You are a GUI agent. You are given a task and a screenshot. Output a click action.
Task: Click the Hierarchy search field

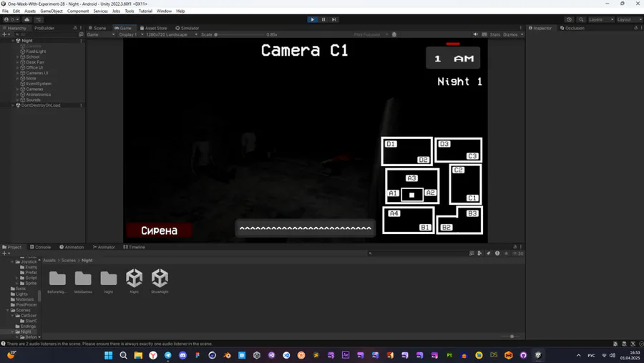point(45,34)
